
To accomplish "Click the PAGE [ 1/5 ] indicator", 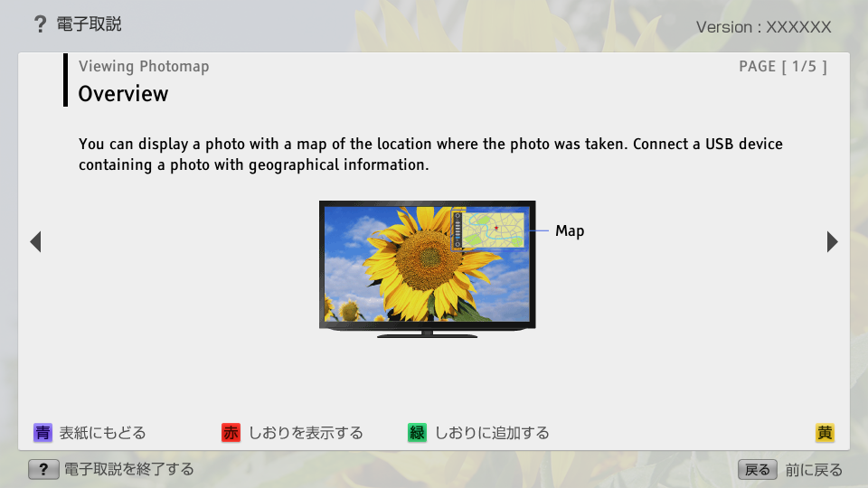I will click(782, 66).
